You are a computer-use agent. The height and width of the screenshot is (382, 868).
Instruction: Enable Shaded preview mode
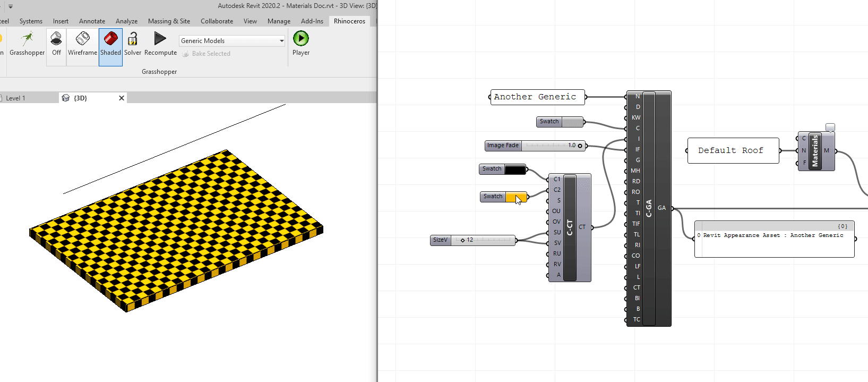pos(110,43)
